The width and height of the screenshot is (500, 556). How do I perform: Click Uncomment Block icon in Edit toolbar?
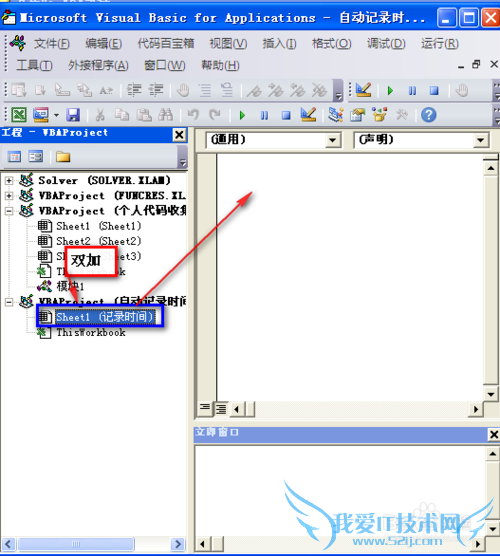(227, 90)
